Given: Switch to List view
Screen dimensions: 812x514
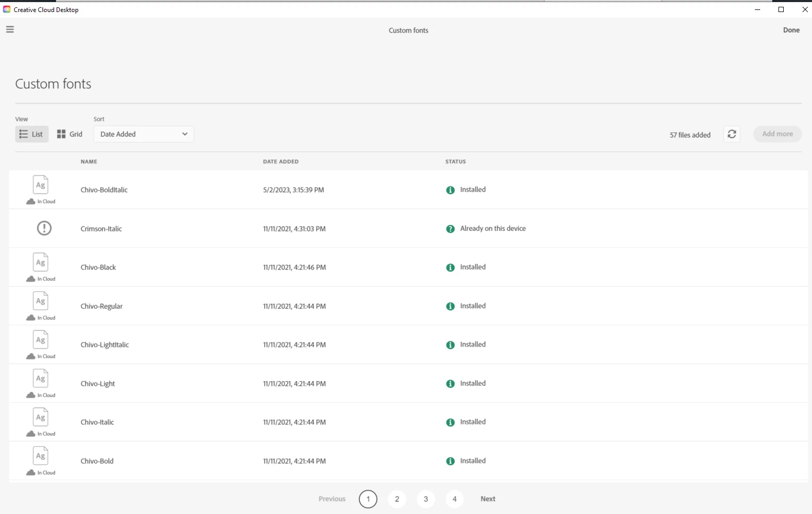Looking at the screenshot, I should pos(31,134).
